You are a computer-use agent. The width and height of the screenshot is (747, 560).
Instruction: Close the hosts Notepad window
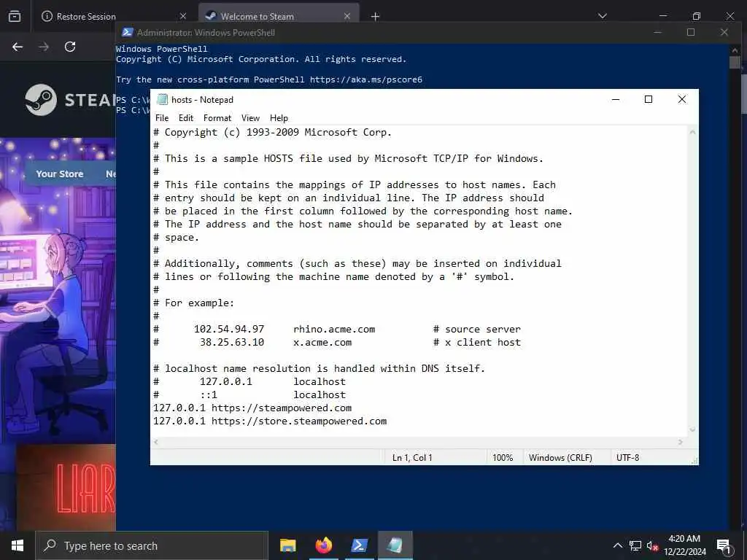point(682,99)
